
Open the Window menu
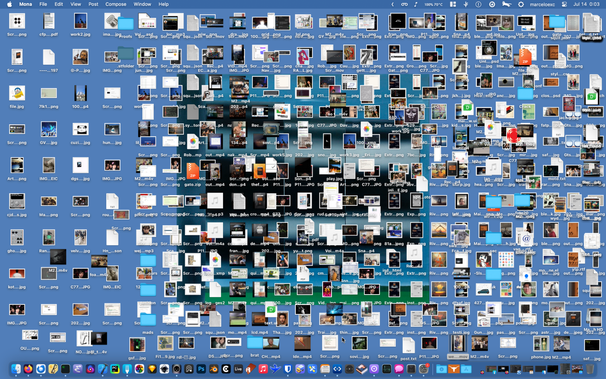pyautogui.click(x=142, y=4)
